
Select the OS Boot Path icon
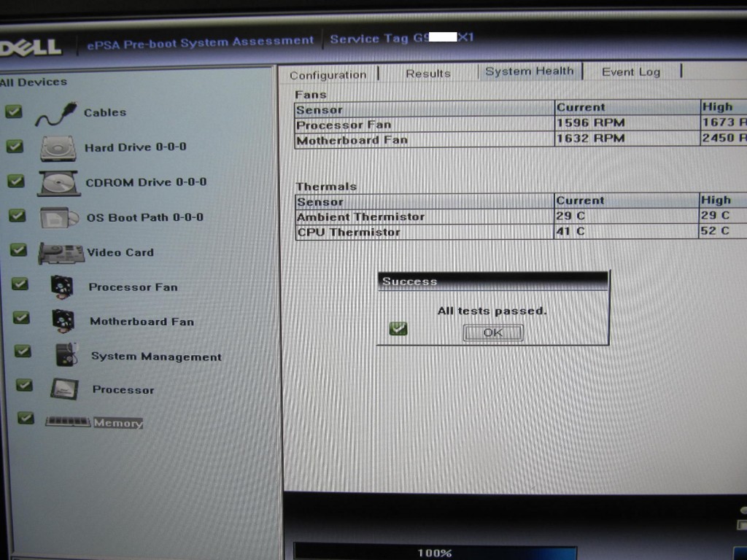pyautogui.click(x=59, y=217)
